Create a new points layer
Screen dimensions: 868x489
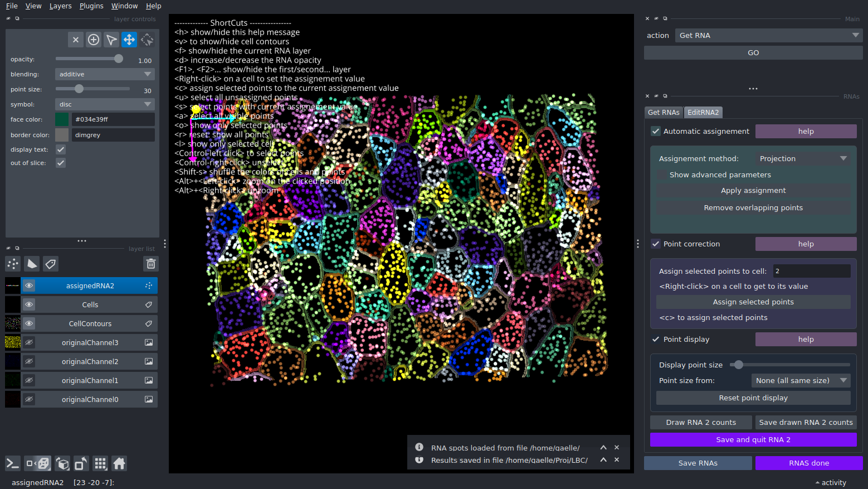tap(13, 264)
